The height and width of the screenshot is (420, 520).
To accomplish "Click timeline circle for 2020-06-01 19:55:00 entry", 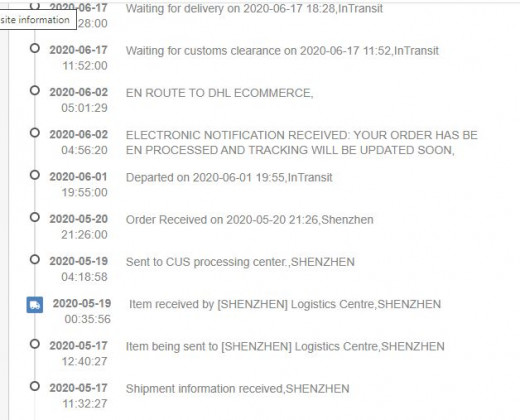I will coord(35,175).
